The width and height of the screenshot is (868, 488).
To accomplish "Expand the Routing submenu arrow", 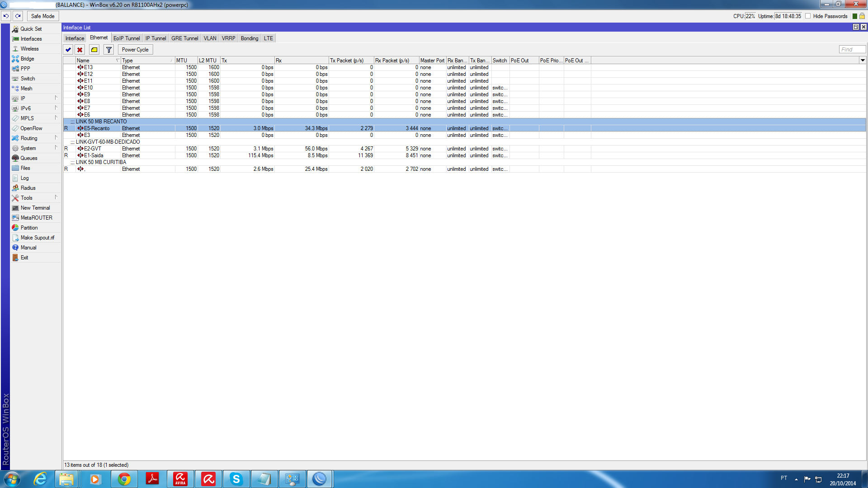I will point(56,138).
